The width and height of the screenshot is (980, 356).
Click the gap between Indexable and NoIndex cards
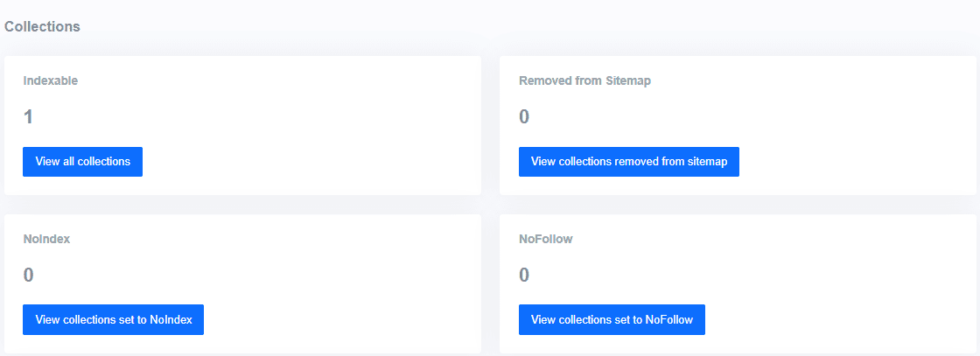242,205
